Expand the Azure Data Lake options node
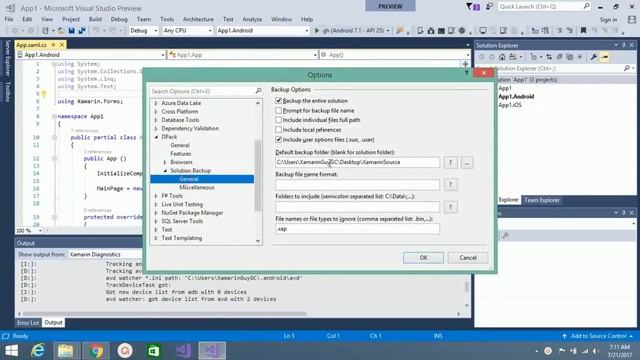 pyautogui.click(x=156, y=103)
